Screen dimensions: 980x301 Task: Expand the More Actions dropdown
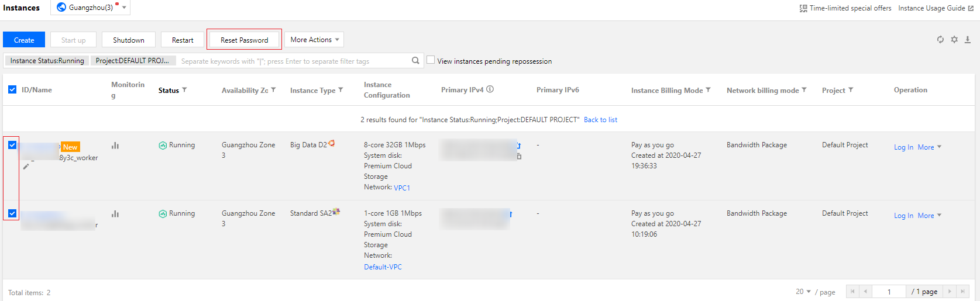point(314,40)
